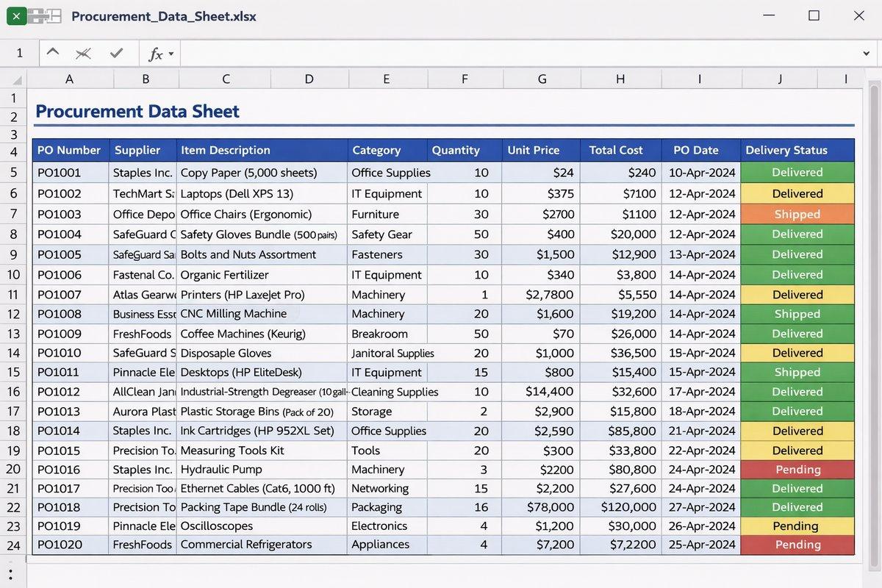
Task: Click the yellow Pending status for PO1019
Action: click(797, 526)
